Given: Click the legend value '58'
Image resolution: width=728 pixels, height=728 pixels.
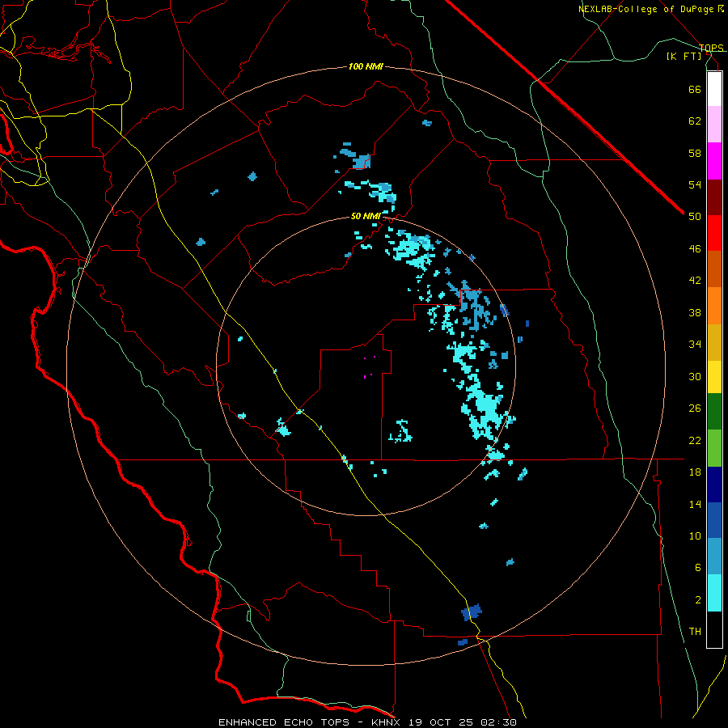Looking at the screenshot, I should [695, 153].
